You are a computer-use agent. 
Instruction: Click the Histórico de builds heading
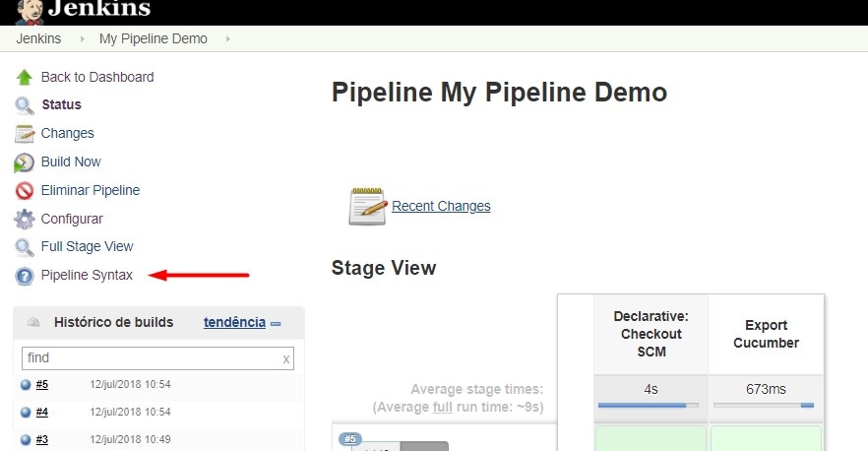[x=113, y=322]
